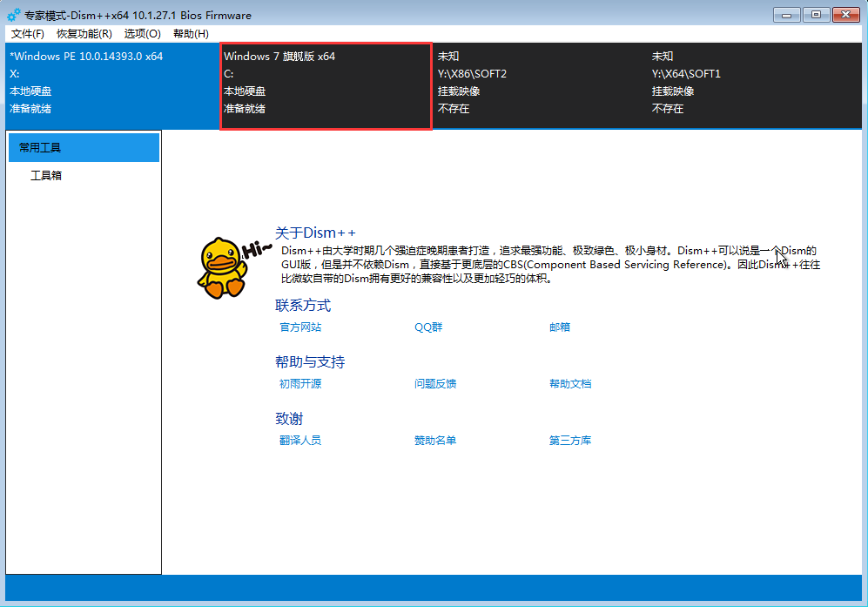Open the 第三方库 third-party libraries page
The width and height of the screenshot is (868, 607).
tap(570, 440)
